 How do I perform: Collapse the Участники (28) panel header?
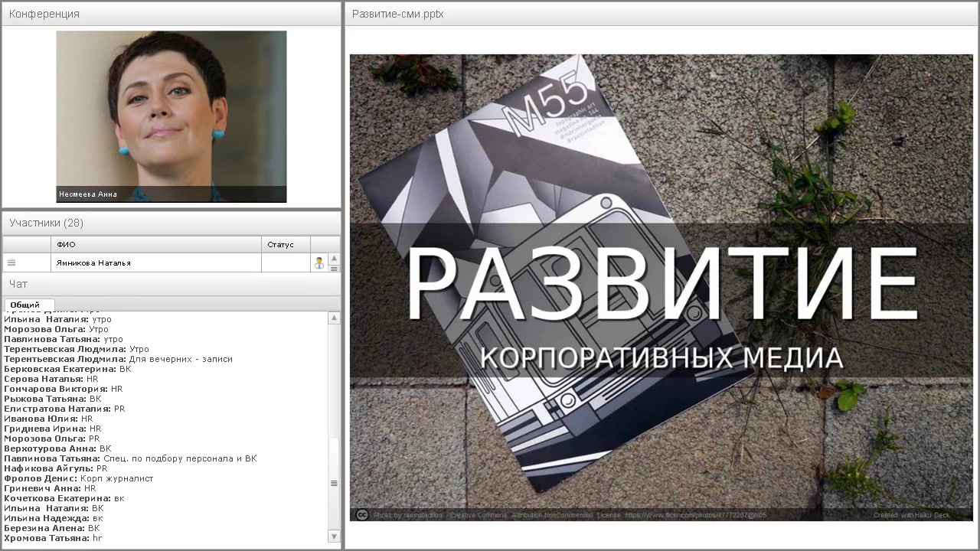point(47,223)
